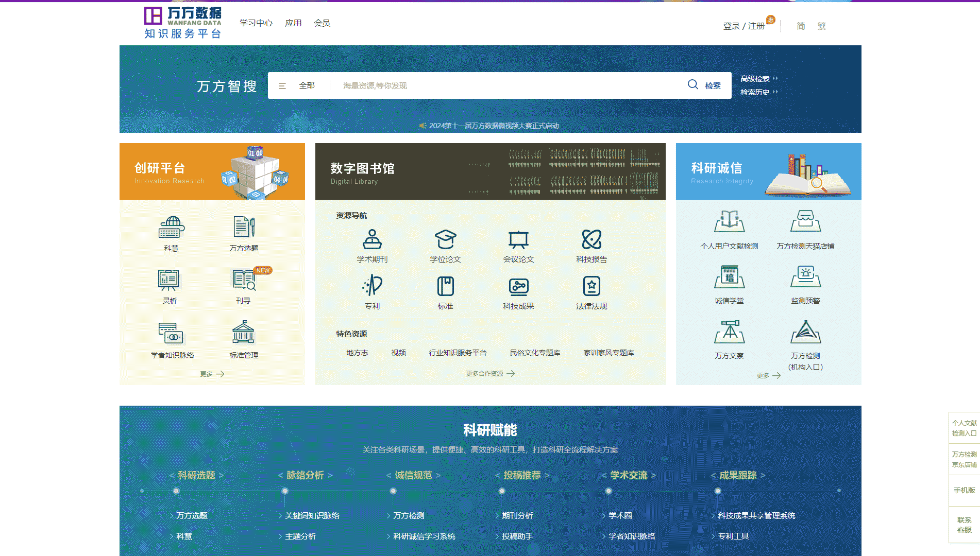The height and width of the screenshot is (556, 980).
Task: Browse 法律法规 resource icon
Action: click(592, 286)
